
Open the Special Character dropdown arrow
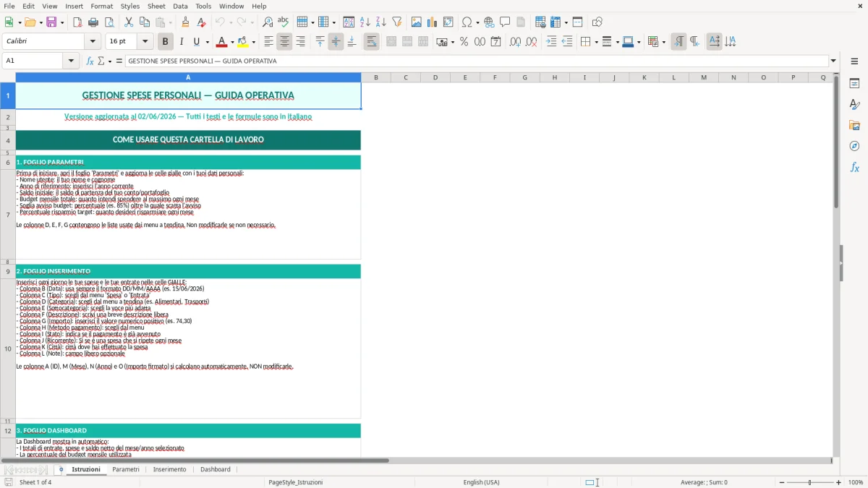coord(478,22)
